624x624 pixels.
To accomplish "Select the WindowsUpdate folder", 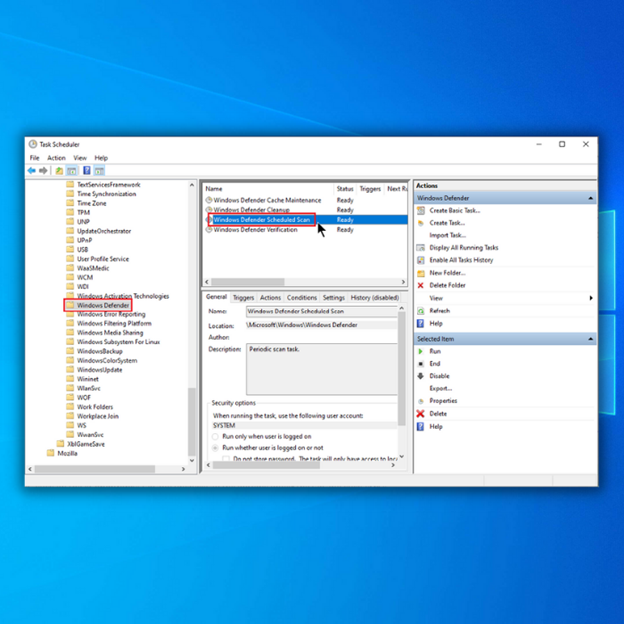I will click(x=99, y=370).
